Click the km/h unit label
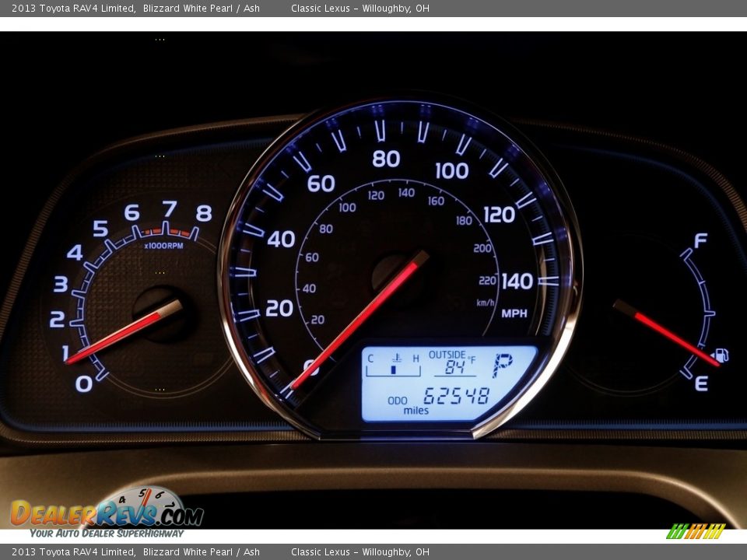This screenshot has width=747, height=560. (486, 303)
